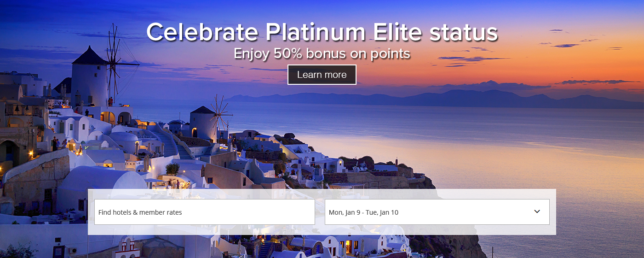Click the Enjoy 50% bonus on points subheading
This screenshot has width=644, height=258.
[x=322, y=53]
